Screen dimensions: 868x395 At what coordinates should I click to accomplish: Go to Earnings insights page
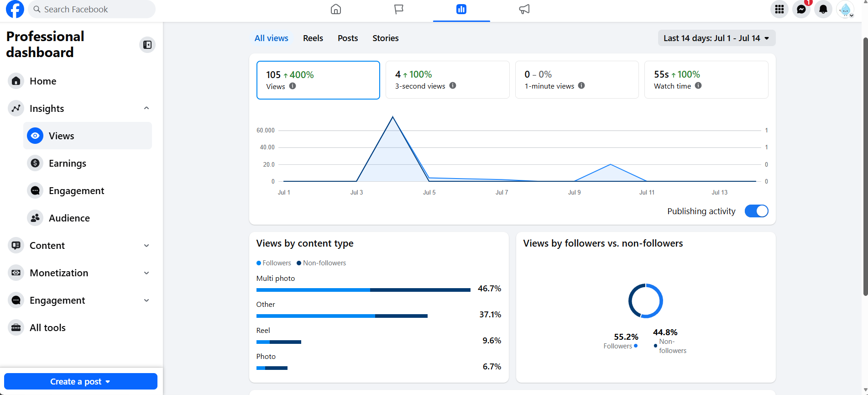pyautogui.click(x=88, y=163)
